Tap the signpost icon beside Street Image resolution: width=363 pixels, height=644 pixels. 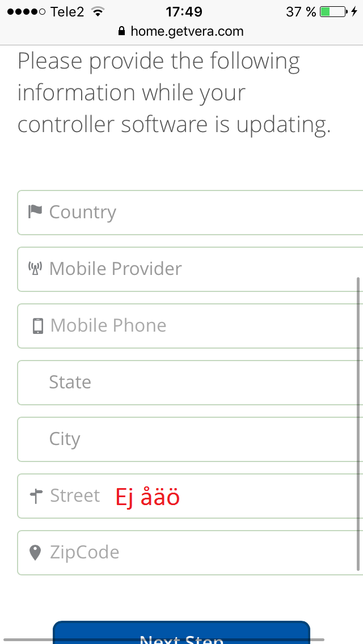37,496
